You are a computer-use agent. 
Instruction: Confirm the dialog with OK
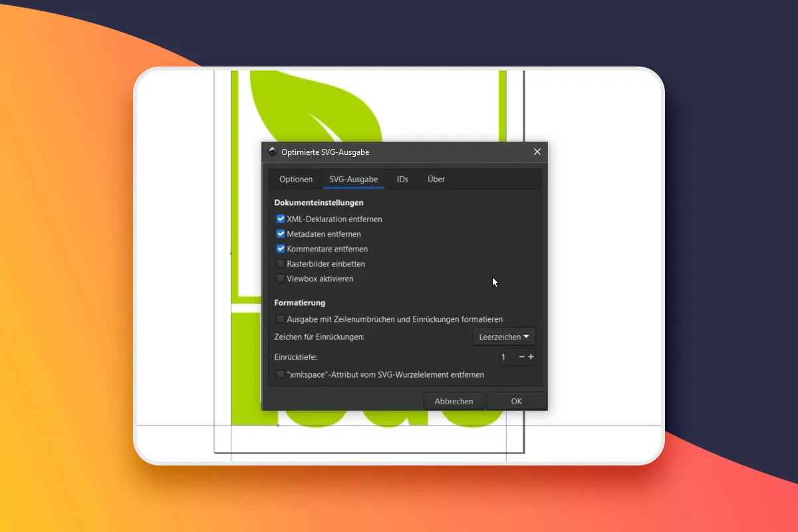click(x=517, y=401)
